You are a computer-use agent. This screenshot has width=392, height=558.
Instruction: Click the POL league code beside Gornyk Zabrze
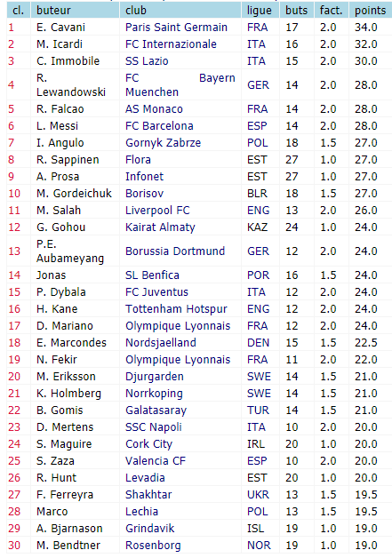click(258, 143)
